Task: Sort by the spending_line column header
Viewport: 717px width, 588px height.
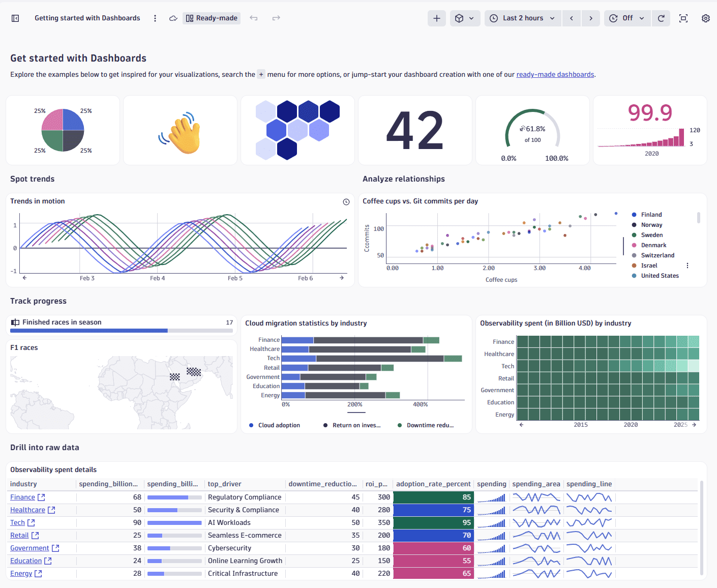Action: (x=589, y=484)
